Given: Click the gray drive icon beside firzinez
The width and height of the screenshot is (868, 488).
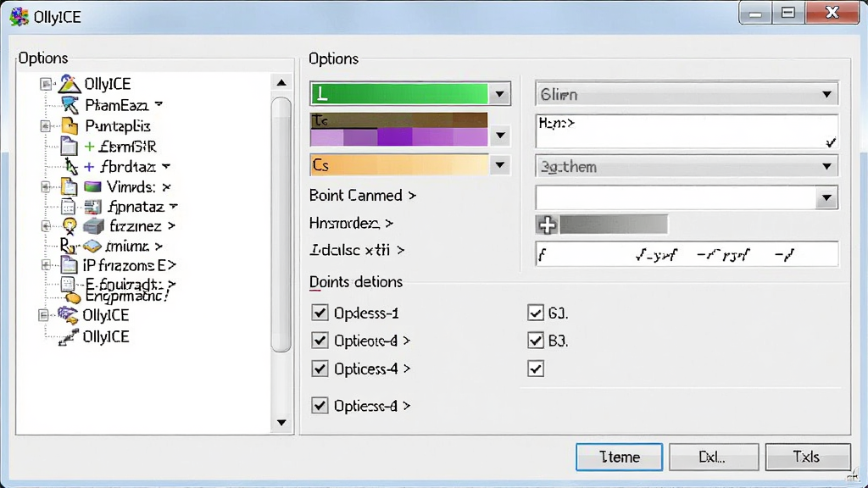Looking at the screenshot, I should pos(93,226).
